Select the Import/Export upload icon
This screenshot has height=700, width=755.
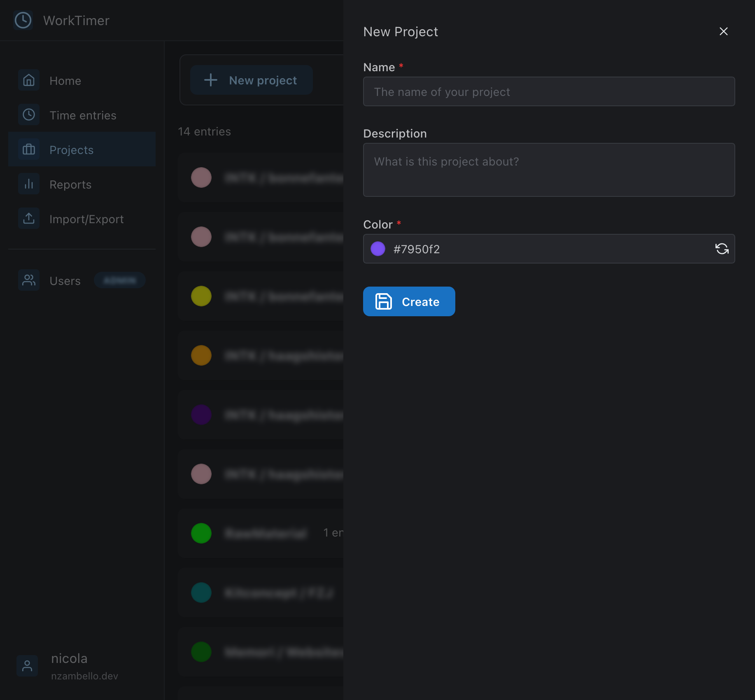pos(28,218)
